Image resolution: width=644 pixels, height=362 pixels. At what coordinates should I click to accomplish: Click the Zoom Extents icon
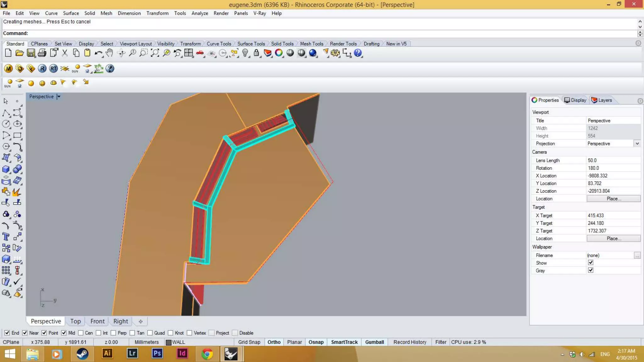point(155,53)
